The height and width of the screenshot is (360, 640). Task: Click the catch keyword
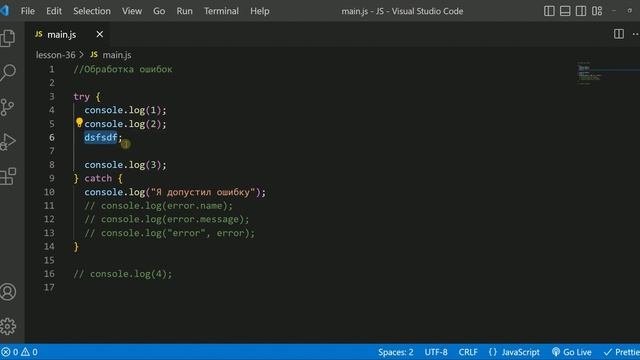(x=98, y=178)
